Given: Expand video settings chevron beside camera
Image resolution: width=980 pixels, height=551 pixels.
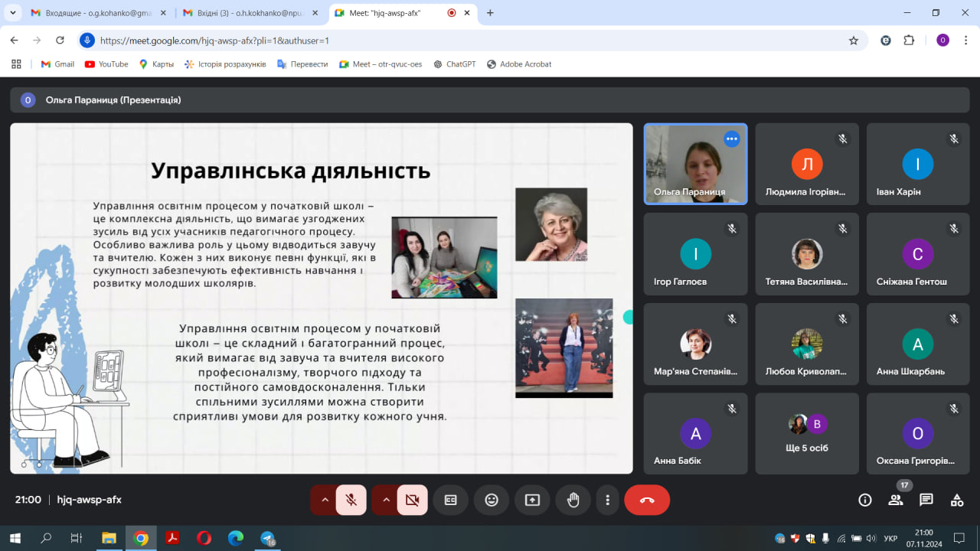Looking at the screenshot, I should coord(386,500).
